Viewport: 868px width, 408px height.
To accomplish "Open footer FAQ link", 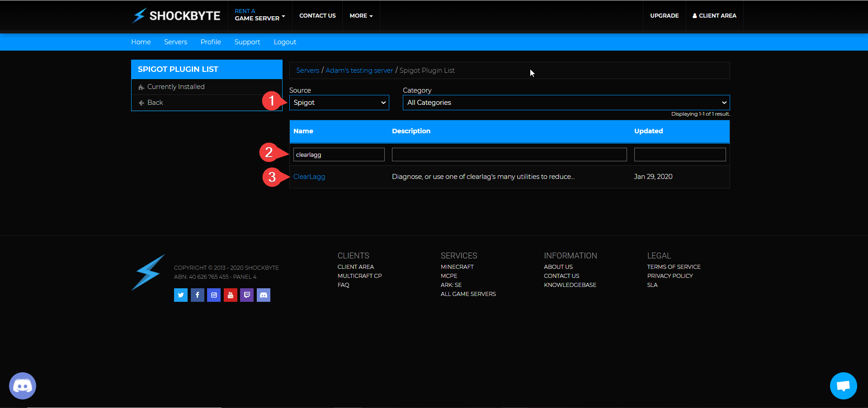I will click(x=344, y=285).
